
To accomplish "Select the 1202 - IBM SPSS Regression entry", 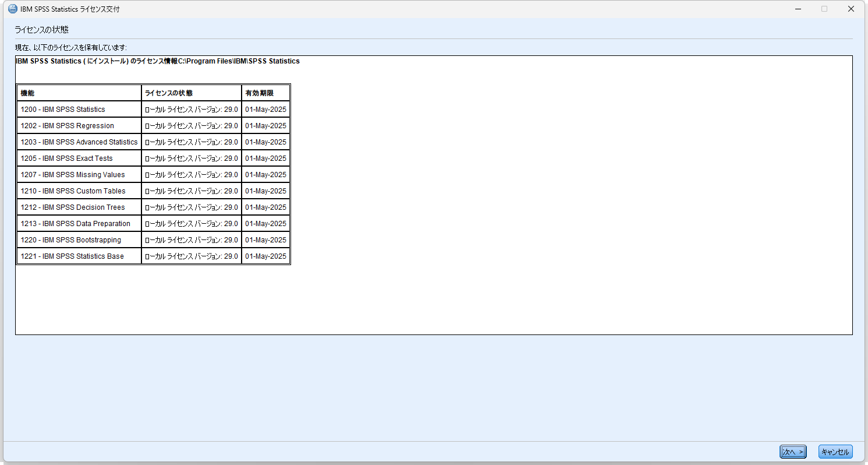I will 67,126.
